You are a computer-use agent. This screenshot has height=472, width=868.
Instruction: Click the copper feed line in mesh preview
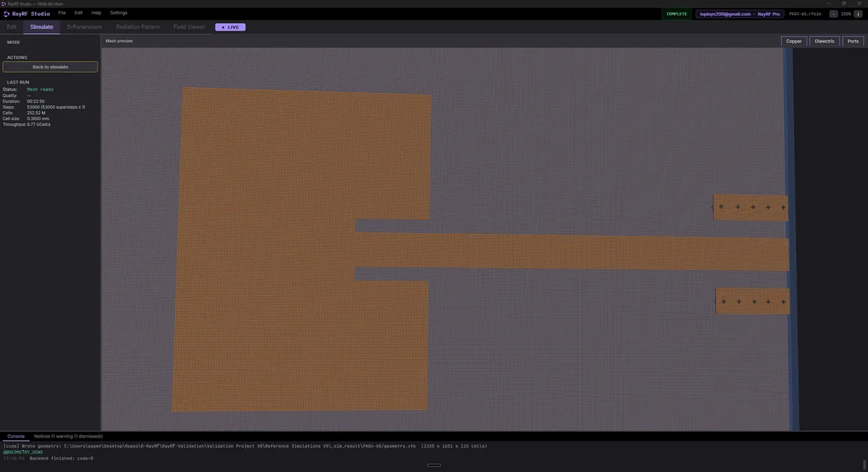point(572,252)
